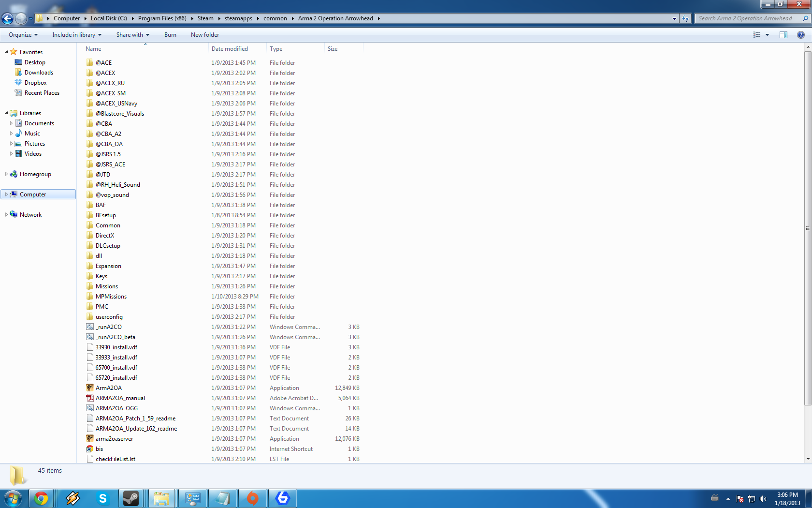Screen dimensions: 812x508
Task: Select the ARMA2OA_OGG command file icon
Action: pyautogui.click(x=90, y=408)
